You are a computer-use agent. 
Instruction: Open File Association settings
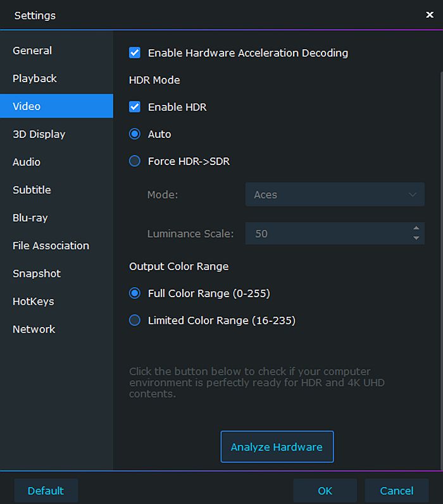tap(51, 245)
